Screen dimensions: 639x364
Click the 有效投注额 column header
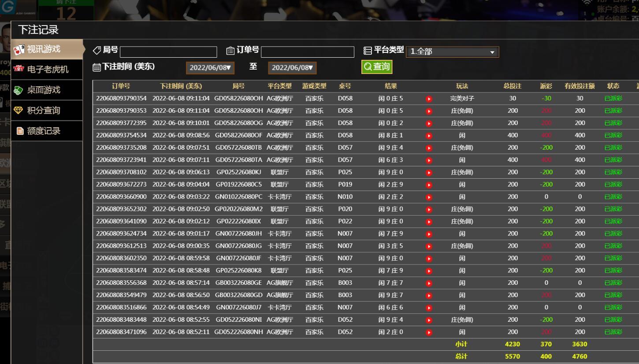(x=580, y=86)
